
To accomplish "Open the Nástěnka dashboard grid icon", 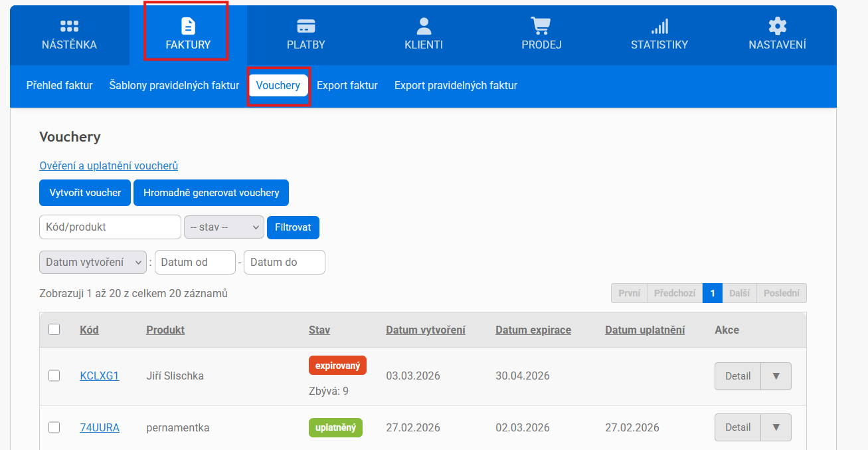I will tap(69, 26).
